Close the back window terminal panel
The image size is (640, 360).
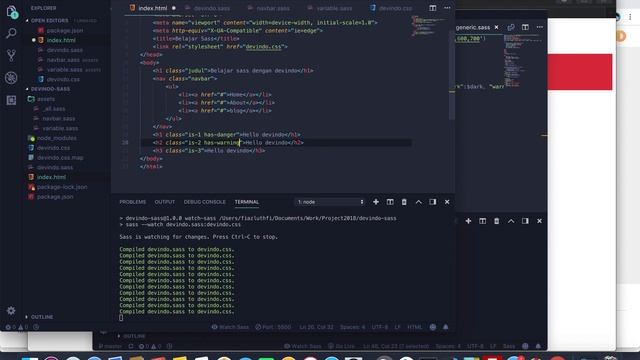coord(540,221)
